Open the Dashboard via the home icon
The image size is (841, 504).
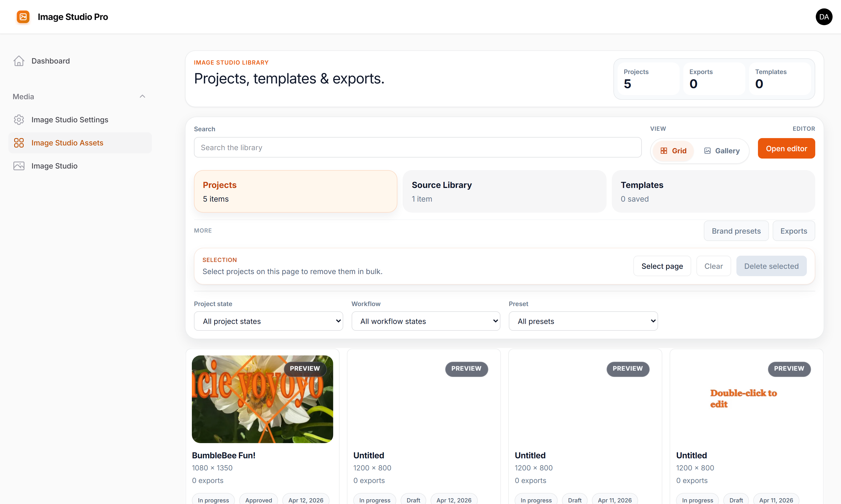tap(19, 61)
